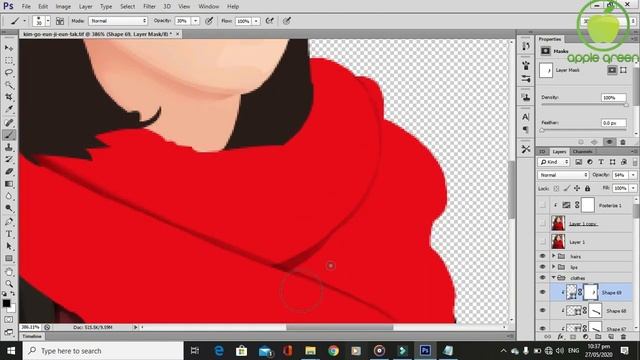
Task: Set the foreground color swatch
Action: coord(7,303)
